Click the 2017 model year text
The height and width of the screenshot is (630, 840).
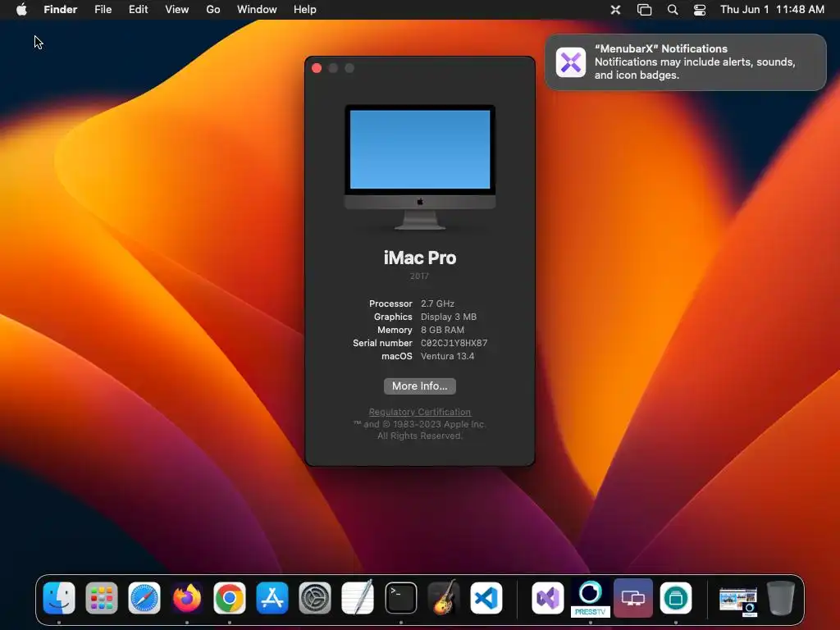tap(419, 276)
